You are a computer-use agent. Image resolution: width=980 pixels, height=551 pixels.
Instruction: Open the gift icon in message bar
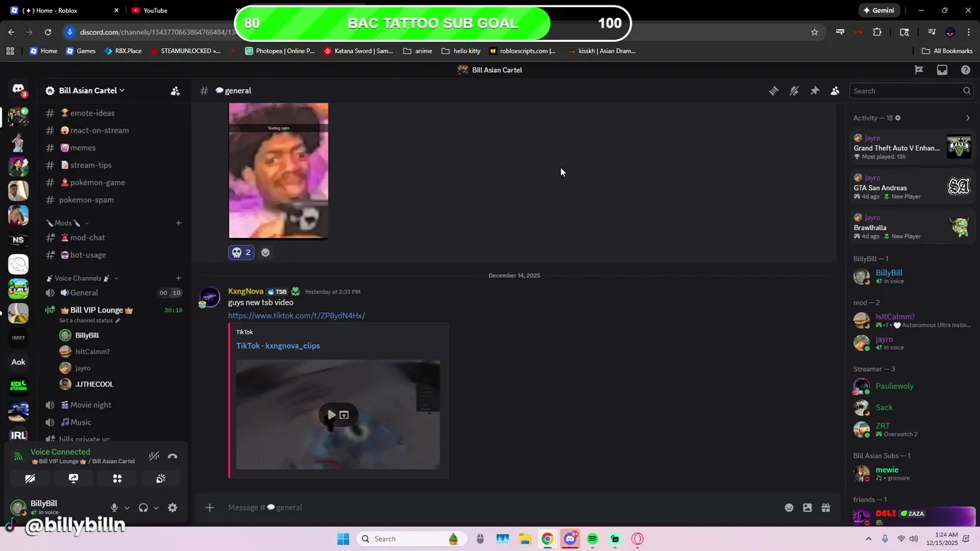[x=825, y=507]
